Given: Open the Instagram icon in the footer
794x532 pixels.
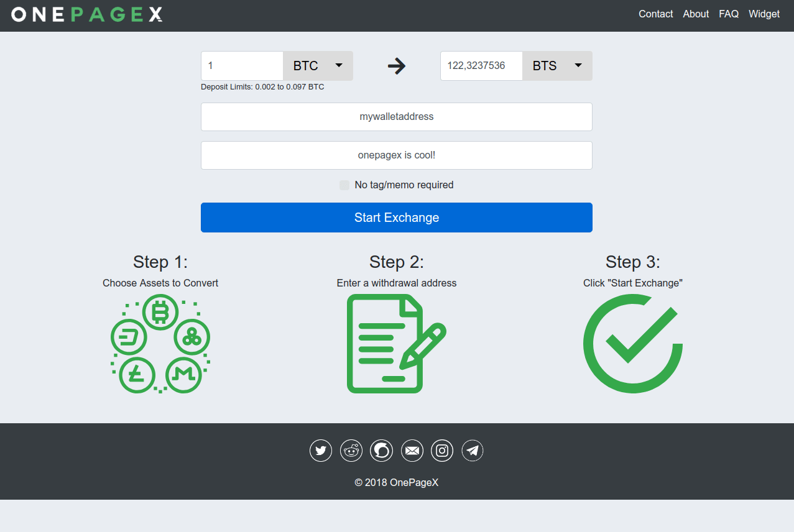Looking at the screenshot, I should tap(442, 451).
